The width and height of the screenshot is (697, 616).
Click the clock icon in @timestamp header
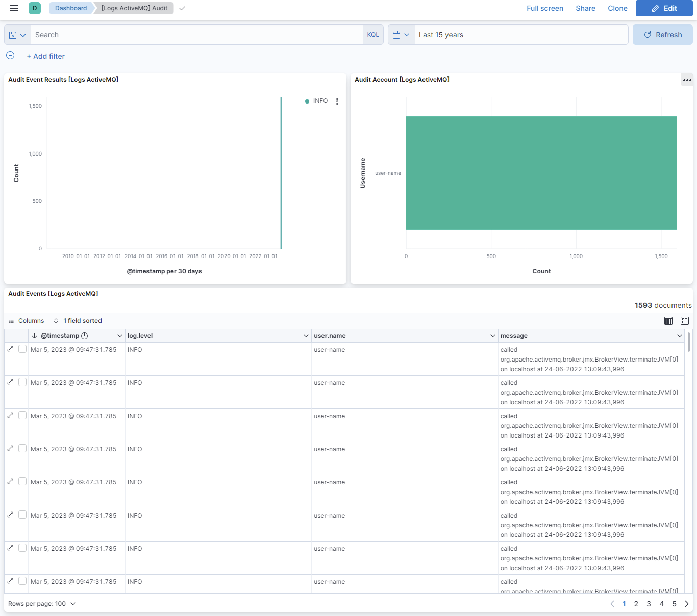point(85,336)
